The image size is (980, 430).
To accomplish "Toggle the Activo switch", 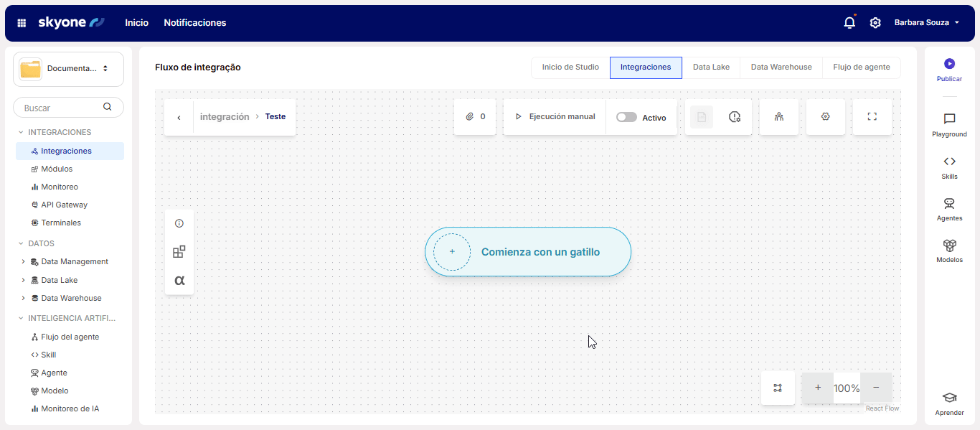I will pos(626,117).
